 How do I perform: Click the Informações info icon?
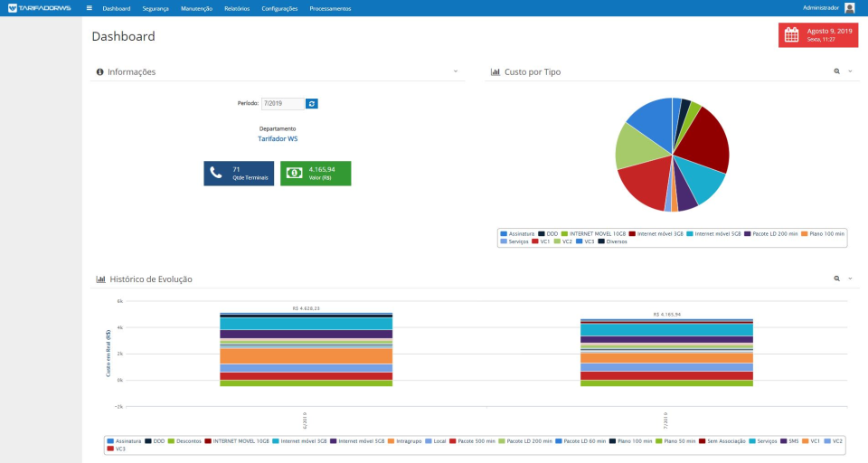click(x=99, y=72)
